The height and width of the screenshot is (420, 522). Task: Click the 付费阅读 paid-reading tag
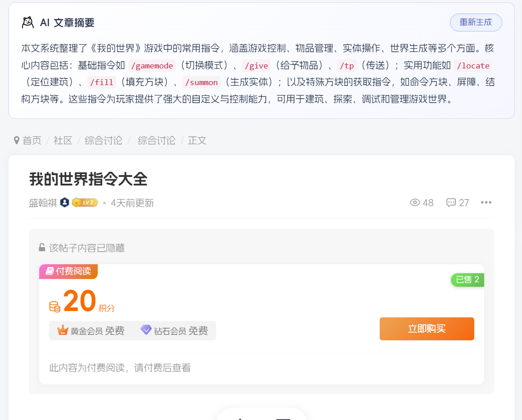68,271
